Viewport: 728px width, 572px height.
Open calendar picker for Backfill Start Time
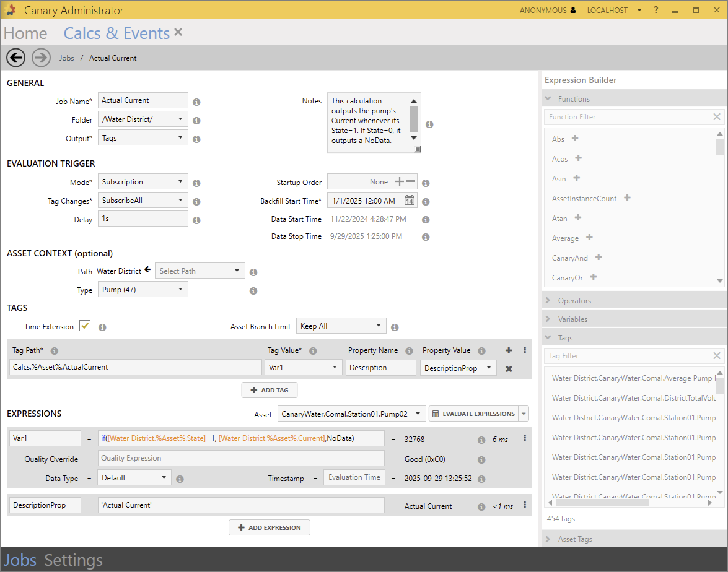410,201
